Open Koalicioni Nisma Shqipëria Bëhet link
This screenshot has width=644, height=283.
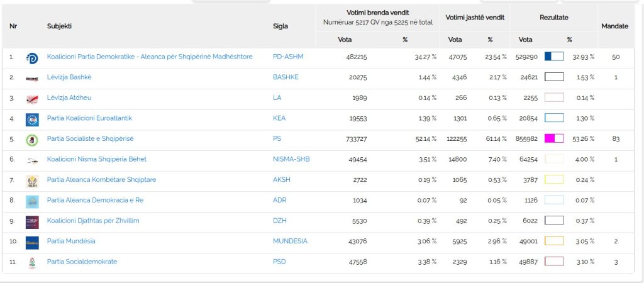point(96,159)
